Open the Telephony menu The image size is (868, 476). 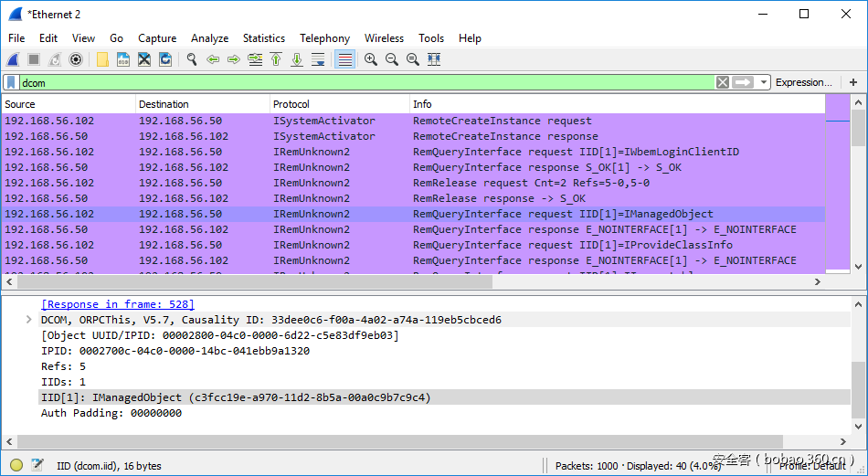tap(324, 38)
